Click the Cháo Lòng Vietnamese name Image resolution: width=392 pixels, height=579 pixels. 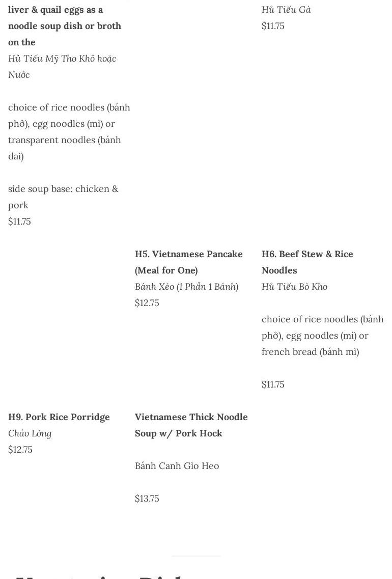click(x=30, y=433)
